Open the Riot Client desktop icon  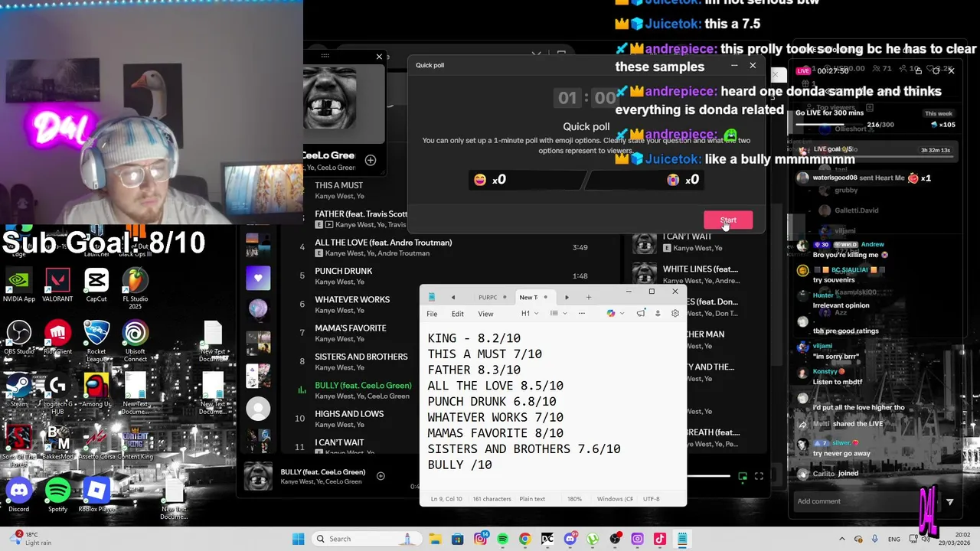pos(57,337)
